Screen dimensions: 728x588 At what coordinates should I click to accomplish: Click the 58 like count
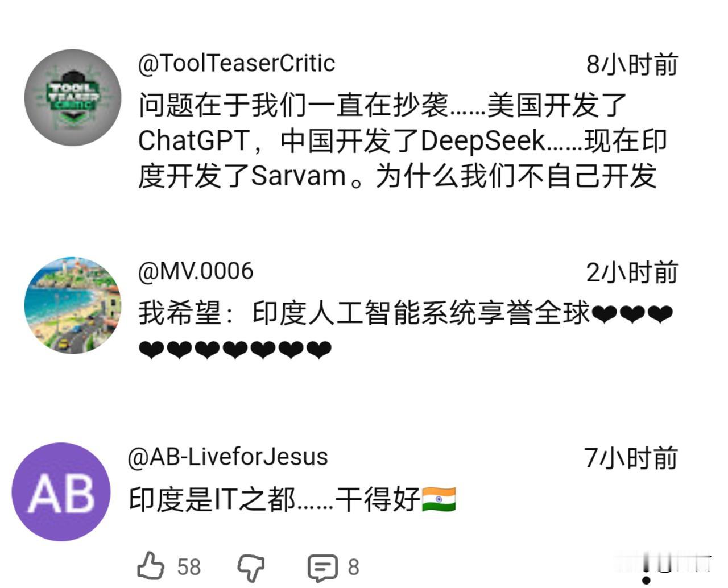coord(189,567)
